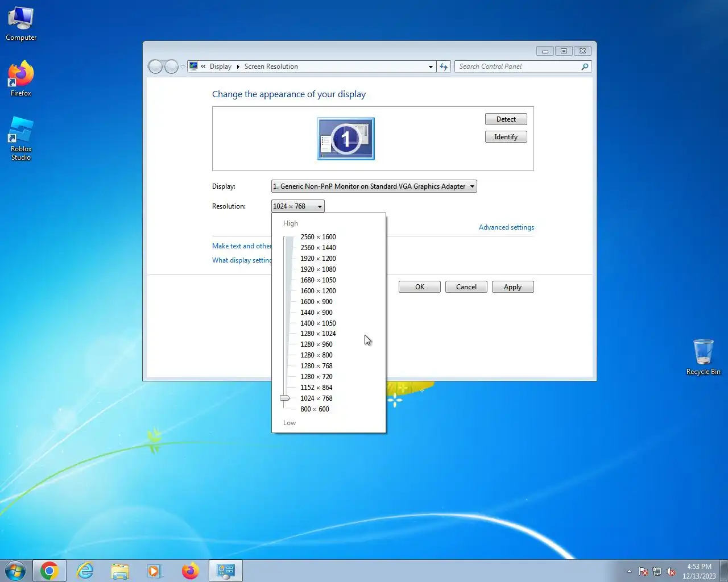Select monitor 1 thumbnail in display preview
Viewport: 728px width, 582px height.
click(346, 139)
